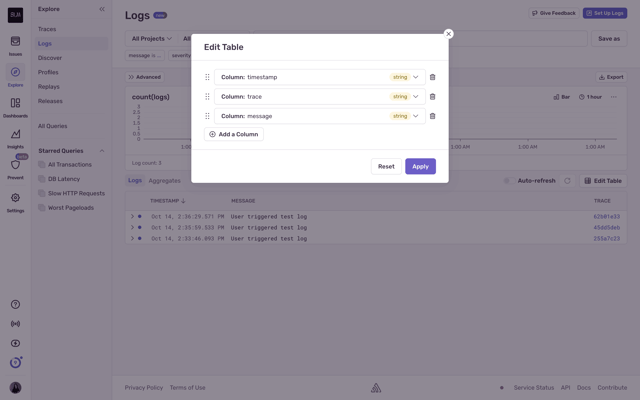This screenshot has width=640, height=400.
Task: Toggle the Auto-refresh switch
Action: click(x=509, y=181)
